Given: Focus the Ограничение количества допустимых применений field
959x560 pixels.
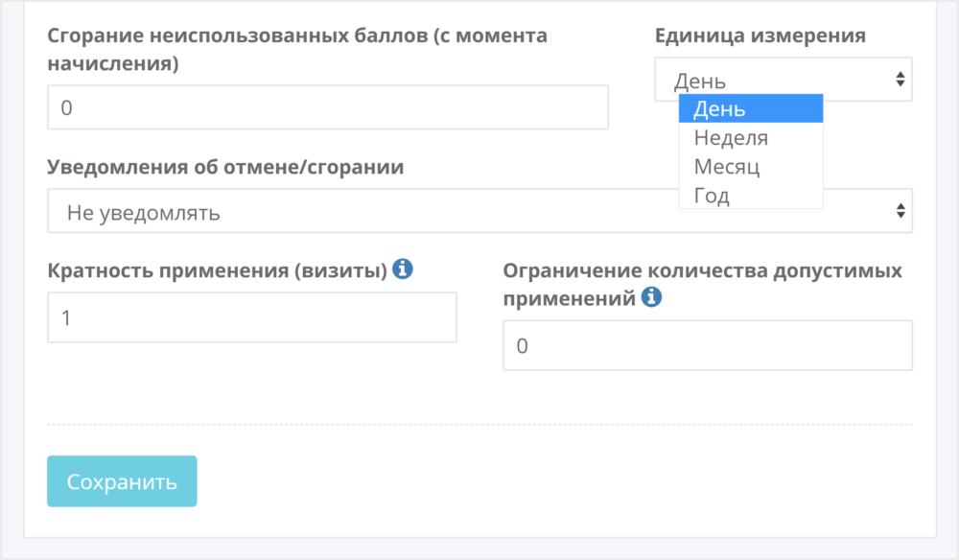Looking at the screenshot, I should (708, 345).
